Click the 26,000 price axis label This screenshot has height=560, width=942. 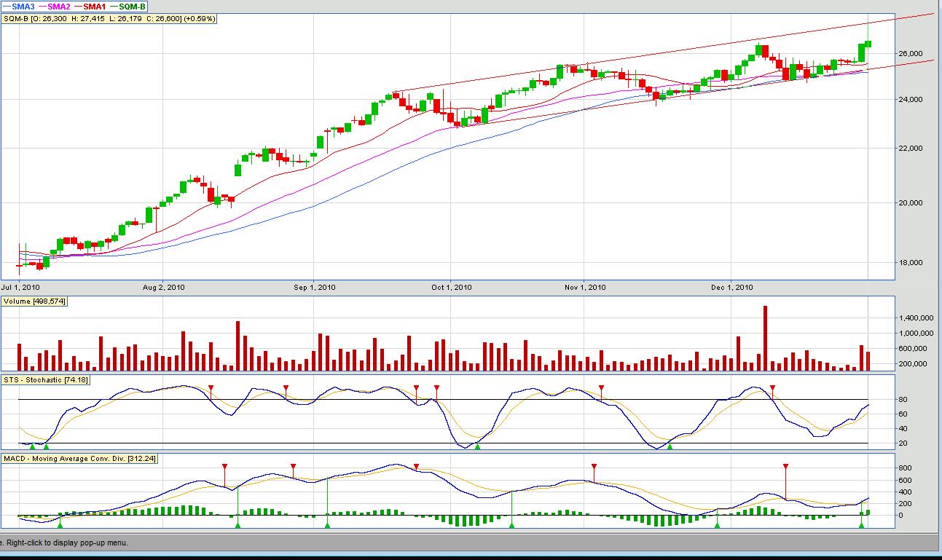pyautogui.click(x=914, y=54)
